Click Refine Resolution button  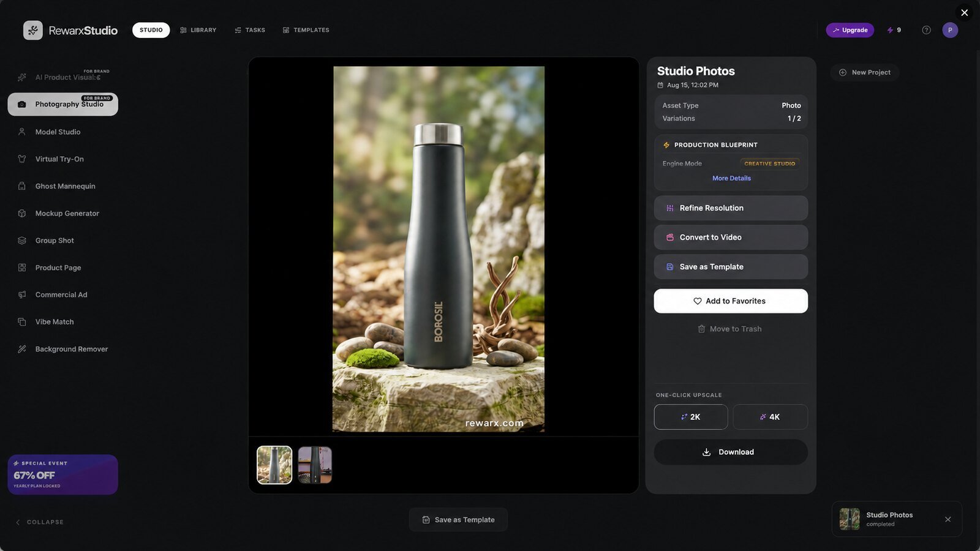[731, 208]
